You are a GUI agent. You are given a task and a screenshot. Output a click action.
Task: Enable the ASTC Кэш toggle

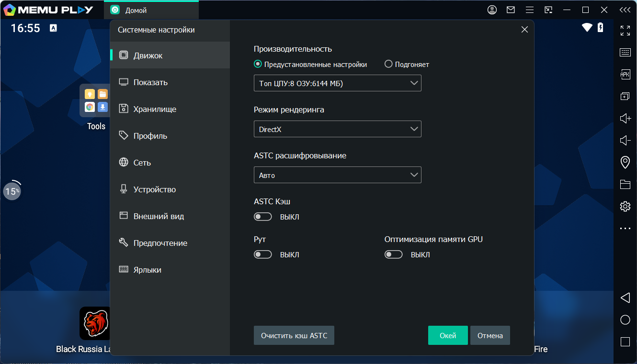click(x=263, y=217)
